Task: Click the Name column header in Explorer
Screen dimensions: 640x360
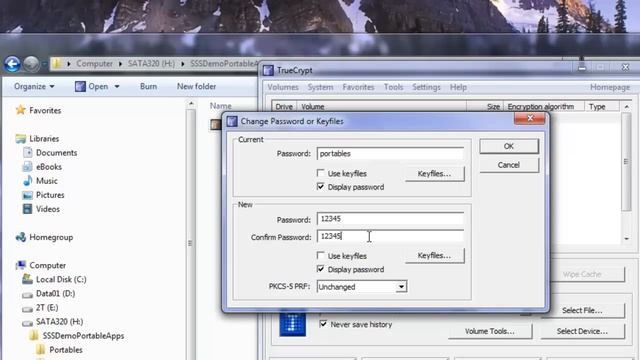Action: click(x=220, y=106)
